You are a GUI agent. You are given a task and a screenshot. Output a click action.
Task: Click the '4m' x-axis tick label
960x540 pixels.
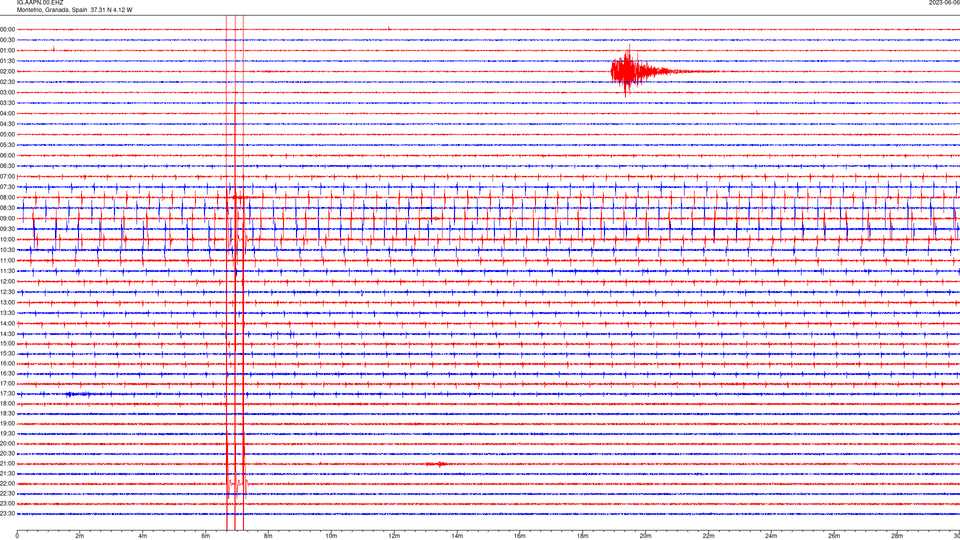coord(143,536)
